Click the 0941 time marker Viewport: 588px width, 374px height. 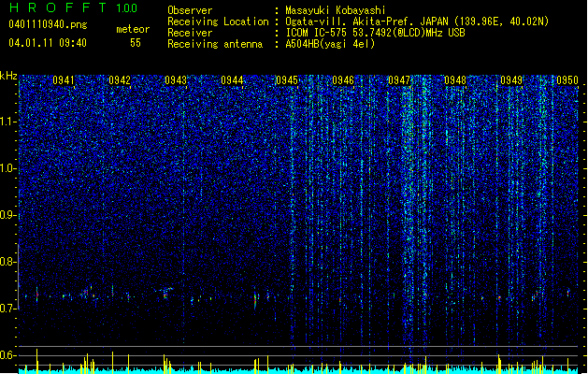click(x=64, y=80)
